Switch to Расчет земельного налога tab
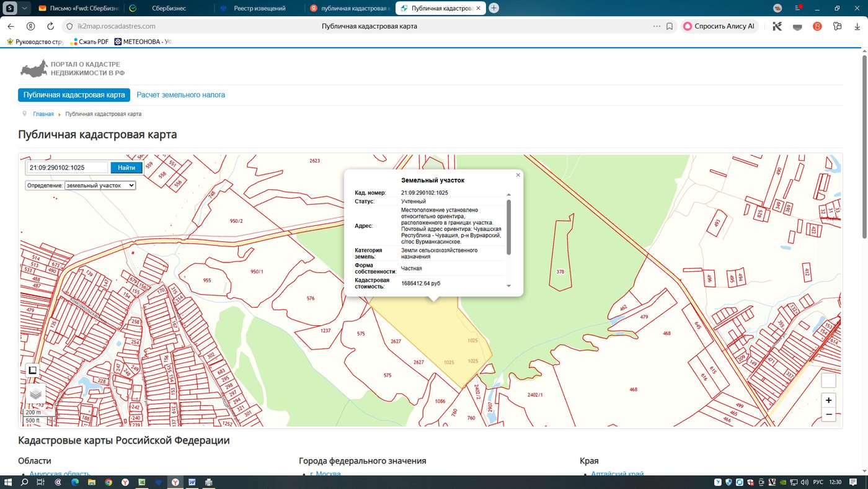Image resolution: width=868 pixels, height=489 pixels. point(181,95)
